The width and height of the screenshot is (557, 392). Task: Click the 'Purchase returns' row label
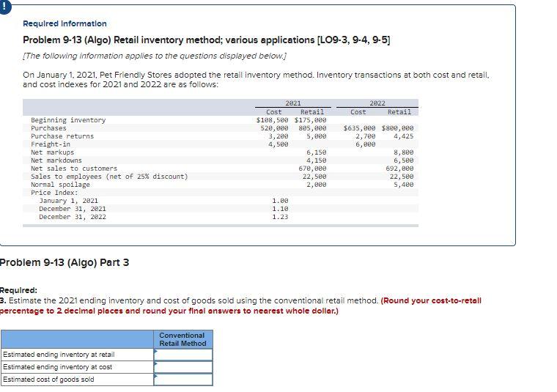click(62, 136)
